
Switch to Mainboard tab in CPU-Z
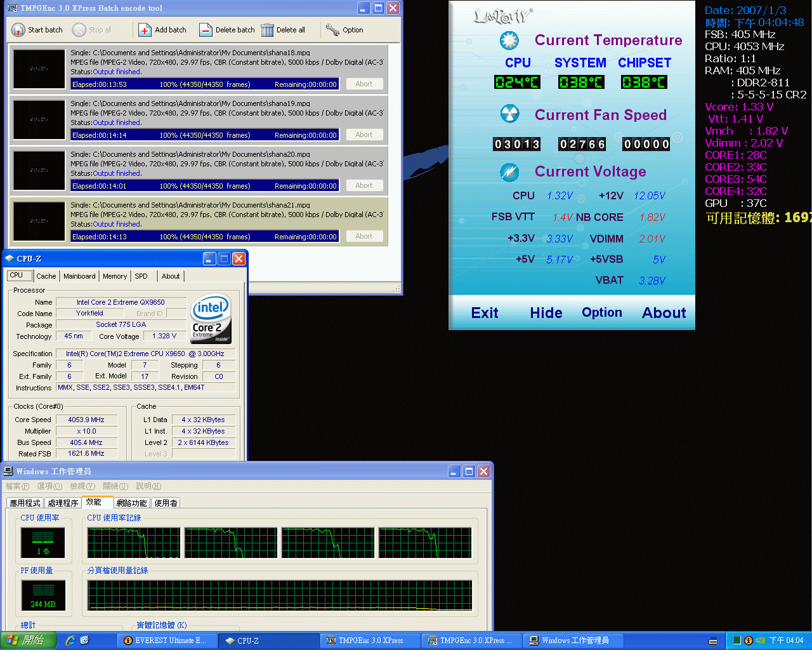[79, 276]
